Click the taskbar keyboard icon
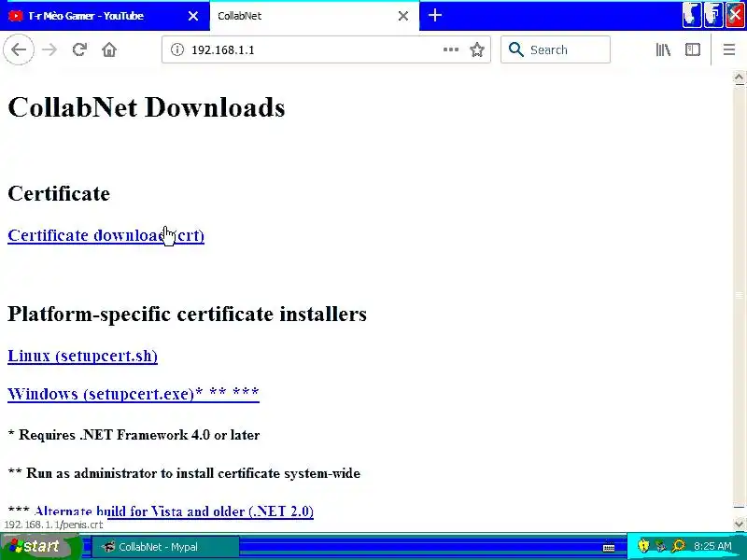Screen dimensions: 747x560 [x=609, y=548]
